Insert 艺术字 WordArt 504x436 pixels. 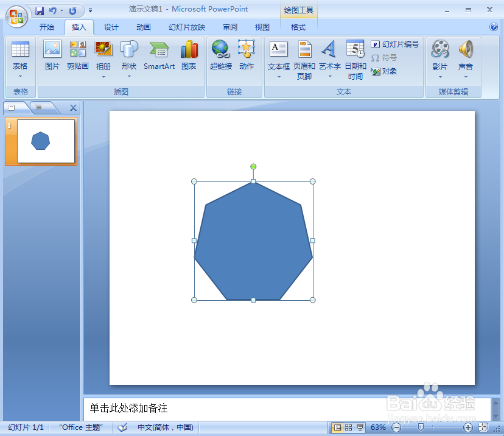[x=330, y=55]
